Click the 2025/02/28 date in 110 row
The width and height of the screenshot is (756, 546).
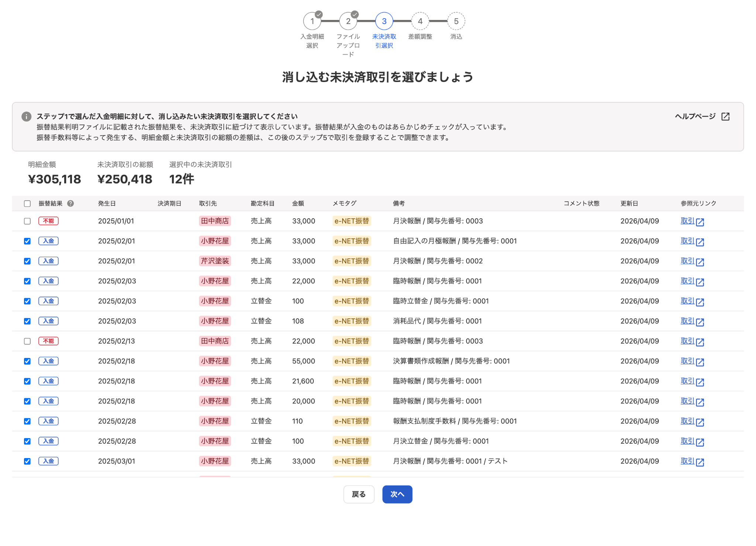click(x=117, y=421)
